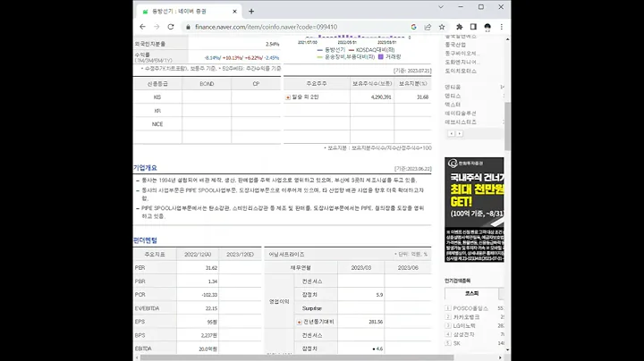This screenshot has width=644, height=361.
Task: Open the tab search chevron in the title bar
Action: pos(441,7)
